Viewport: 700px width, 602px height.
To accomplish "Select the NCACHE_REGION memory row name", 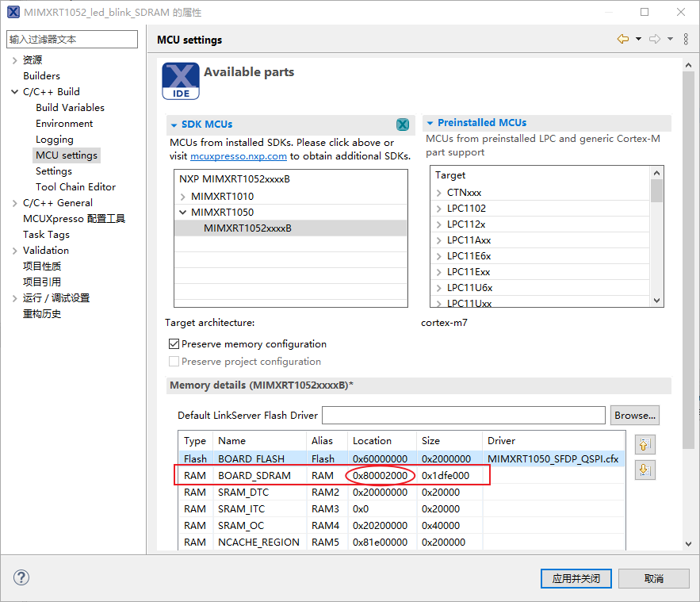I will point(258,543).
